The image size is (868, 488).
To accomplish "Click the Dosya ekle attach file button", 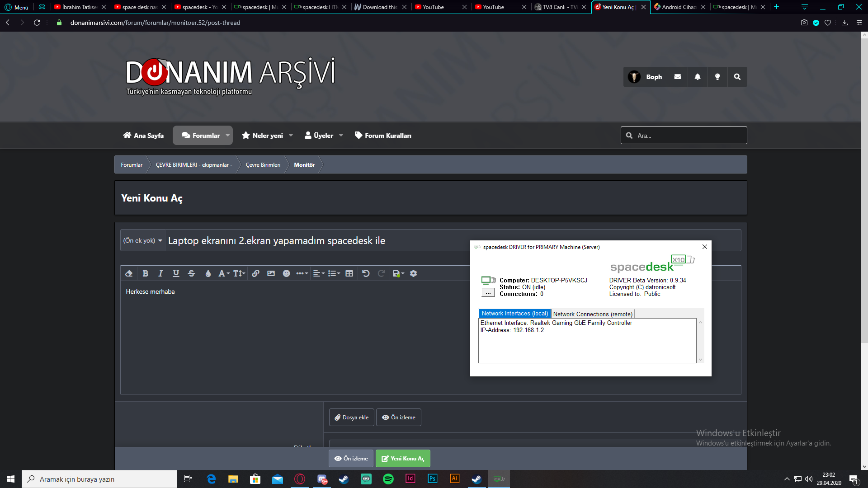I will (x=351, y=418).
